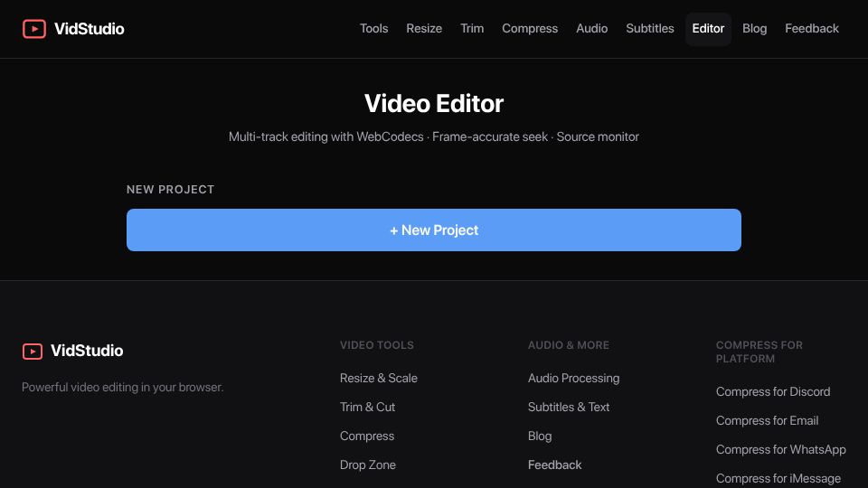
Task: Open Compress for Discord link
Action: point(773,391)
